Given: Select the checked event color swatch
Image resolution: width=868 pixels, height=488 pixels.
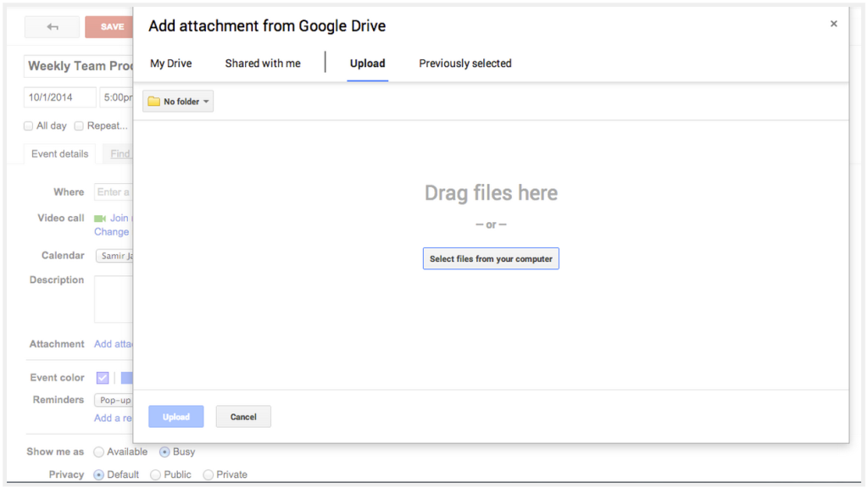Looking at the screenshot, I should [103, 378].
